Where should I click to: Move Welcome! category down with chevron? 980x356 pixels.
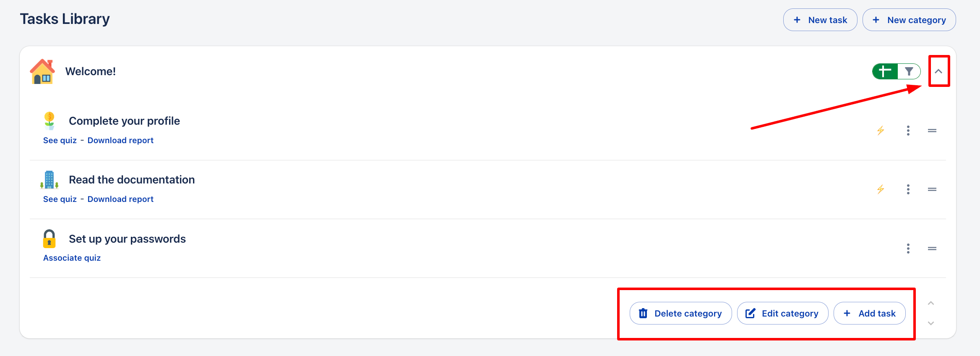point(931,323)
